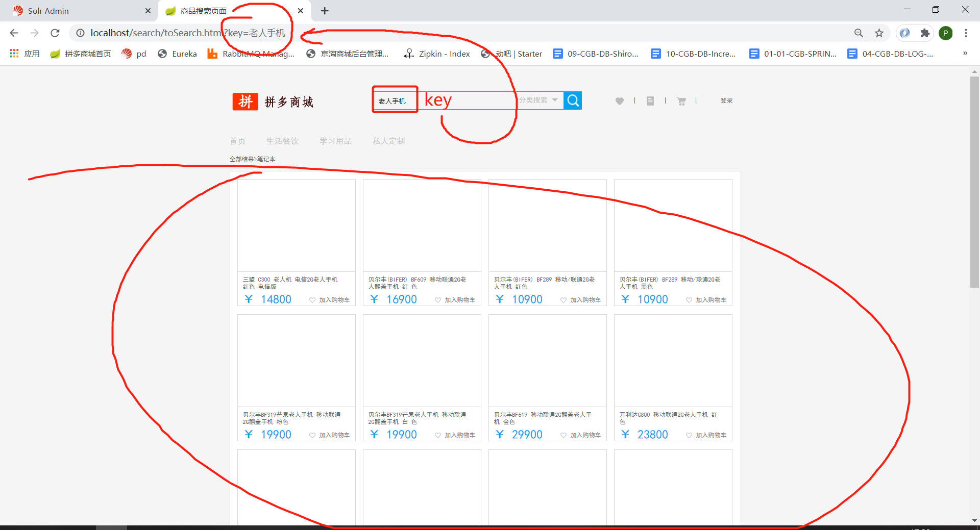This screenshot has width=980, height=530.
Task: Open a new browser tab
Action: (325, 11)
